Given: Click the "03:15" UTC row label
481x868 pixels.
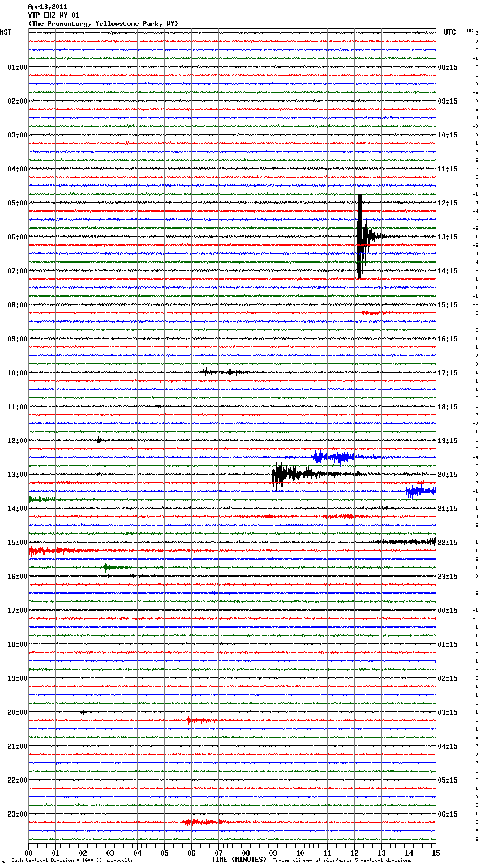Looking at the screenshot, I should tap(448, 712).
